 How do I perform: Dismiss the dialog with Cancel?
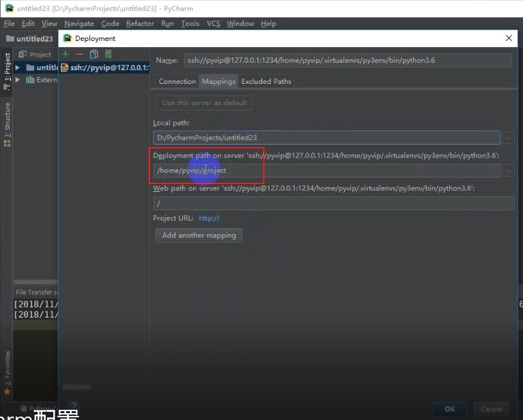(491, 409)
